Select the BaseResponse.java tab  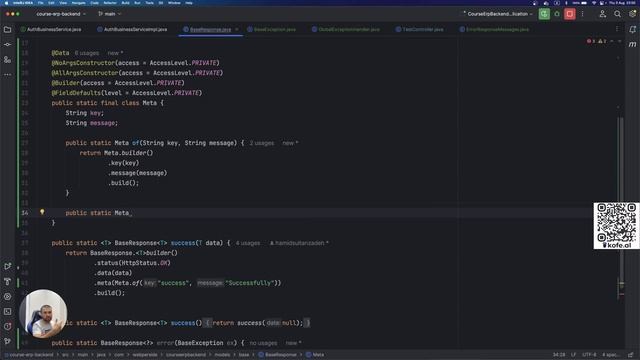pos(210,29)
